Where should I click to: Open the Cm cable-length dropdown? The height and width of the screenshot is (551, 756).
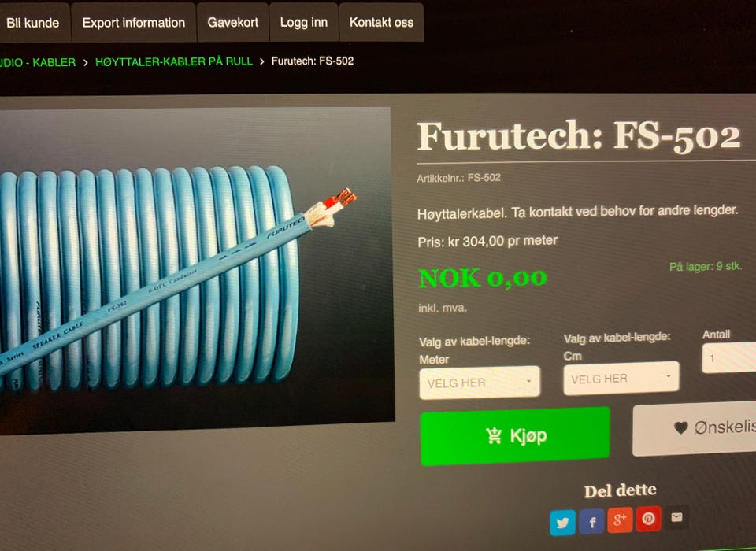621,379
